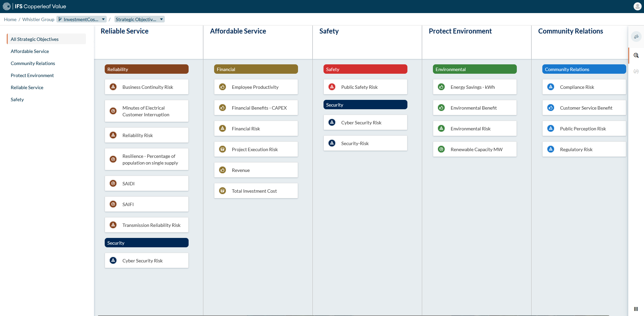Click the SAIDI gauge icon

tap(113, 183)
